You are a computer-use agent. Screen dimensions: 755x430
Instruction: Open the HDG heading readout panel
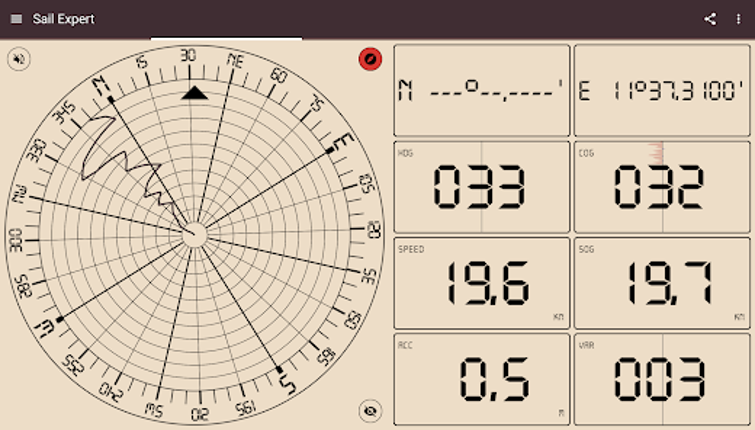(x=481, y=187)
